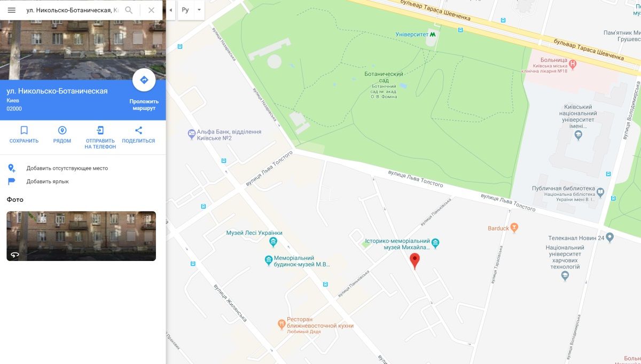The height and width of the screenshot is (364, 641).
Task: Send to phone via ОТПРАВИТЬ НА ТЕЛЕФОН
Action: pyautogui.click(x=100, y=137)
